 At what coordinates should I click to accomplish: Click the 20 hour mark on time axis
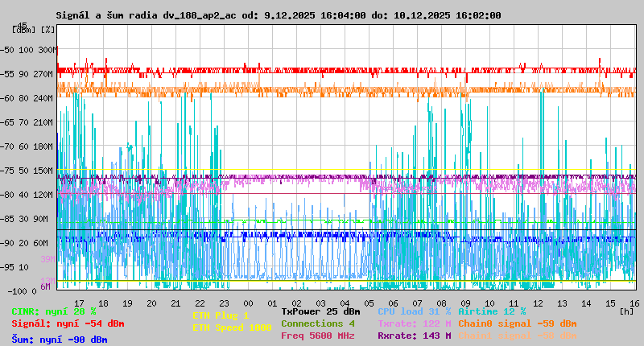151,303
